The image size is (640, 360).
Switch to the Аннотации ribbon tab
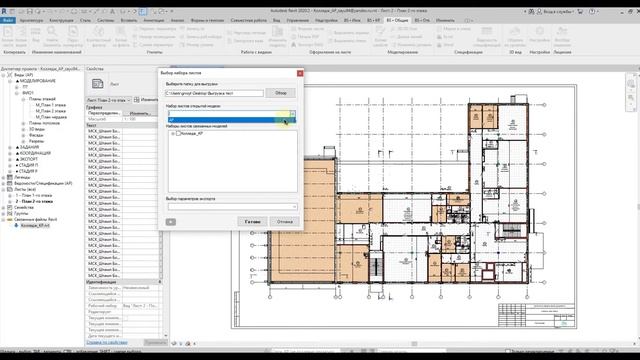click(x=154, y=20)
